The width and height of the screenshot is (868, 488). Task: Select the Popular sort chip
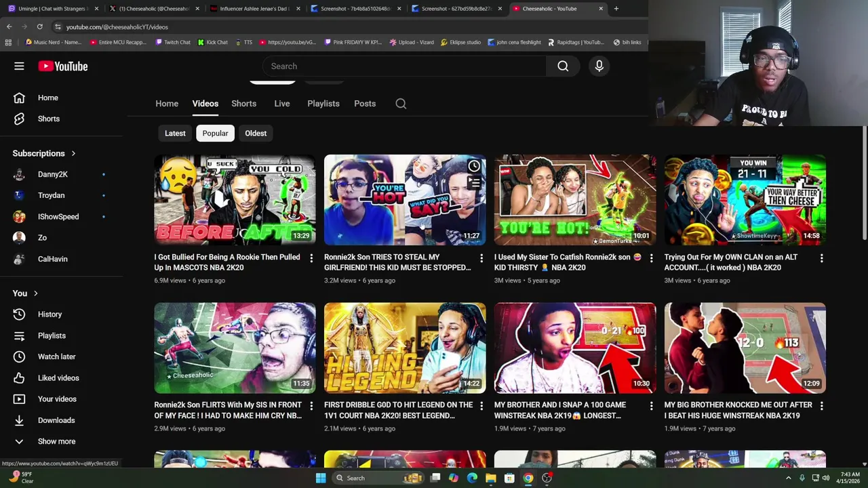click(x=215, y=134)
